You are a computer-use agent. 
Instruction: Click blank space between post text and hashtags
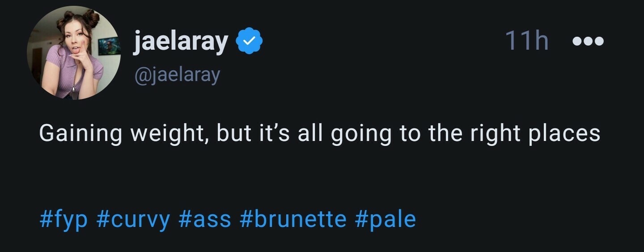pyautogui.click(x=313, y=177)
